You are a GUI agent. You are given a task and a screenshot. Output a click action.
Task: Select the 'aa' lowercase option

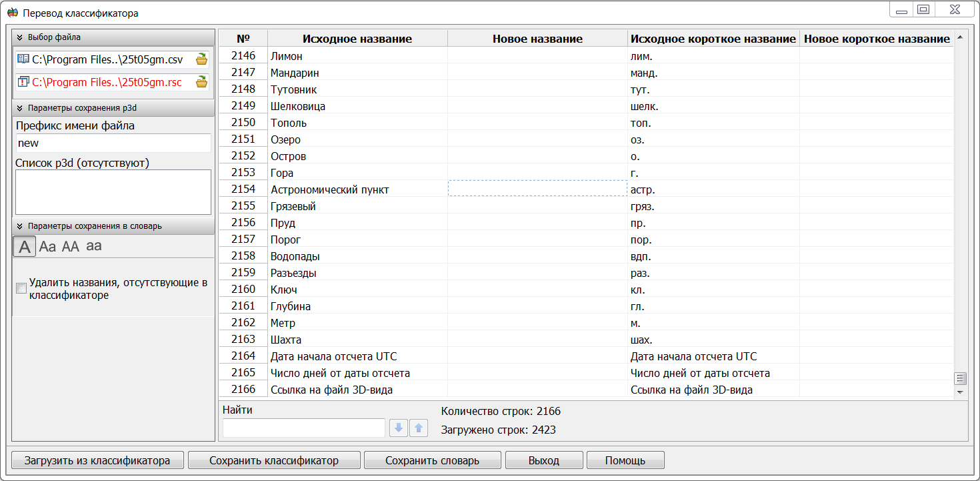coord(94,246)
